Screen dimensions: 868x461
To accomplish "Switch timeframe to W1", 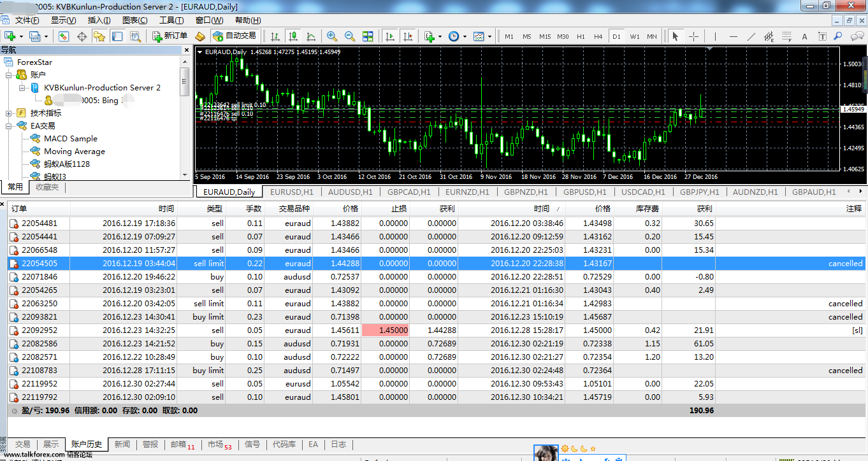I will coord(635,36).
